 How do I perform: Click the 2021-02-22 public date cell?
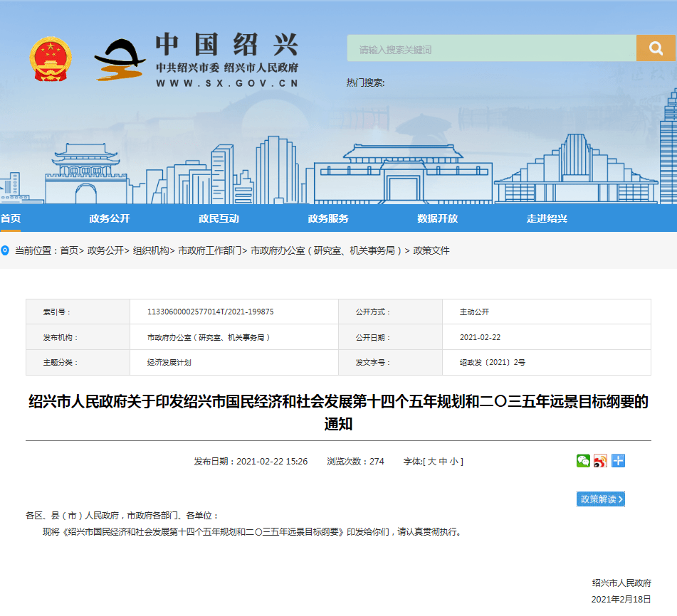click(547, 337)
